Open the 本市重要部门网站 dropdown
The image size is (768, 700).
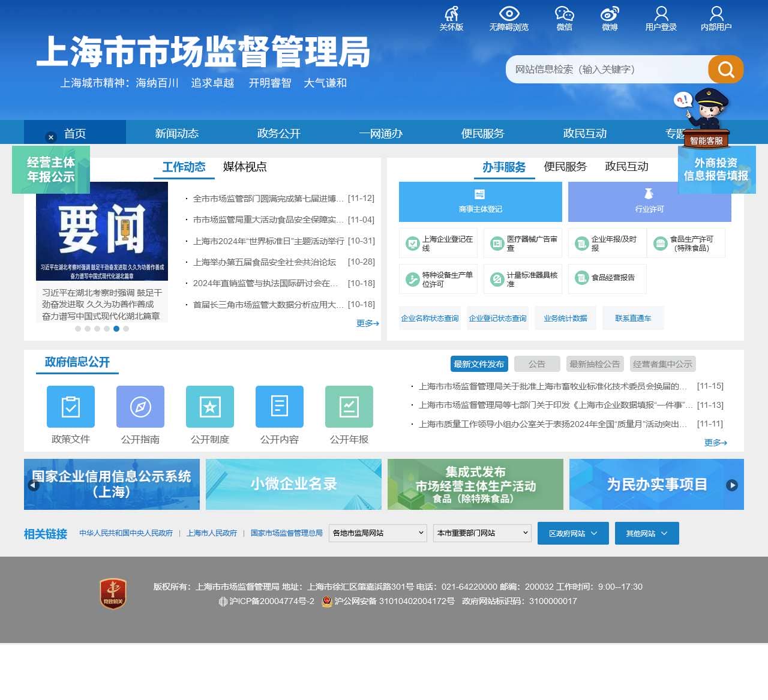pyautogui.click(x=482, y=533)
